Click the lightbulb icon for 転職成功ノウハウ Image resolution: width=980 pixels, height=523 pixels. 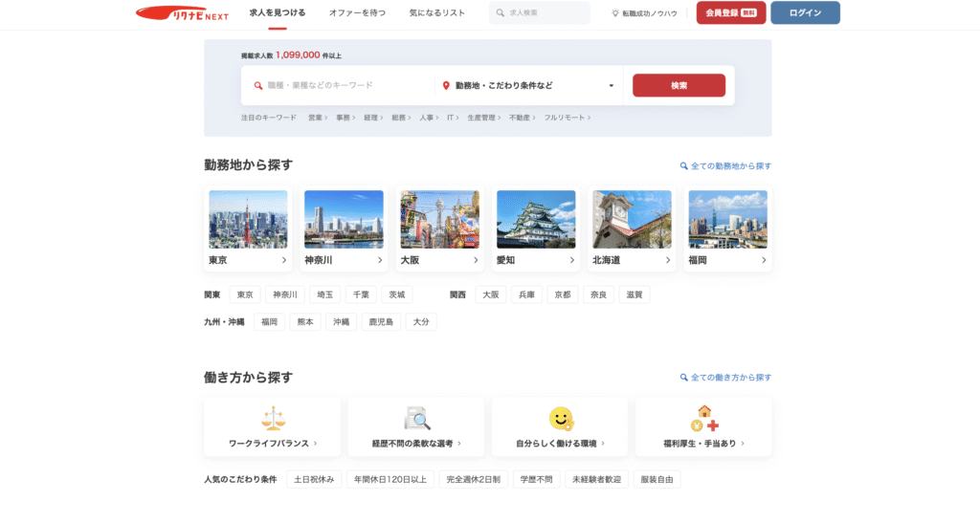(x=615, y=13)
